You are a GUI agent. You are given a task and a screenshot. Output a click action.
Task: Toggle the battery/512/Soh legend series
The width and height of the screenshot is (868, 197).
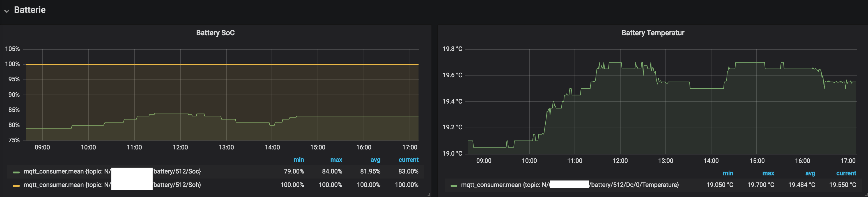point(112,185)
